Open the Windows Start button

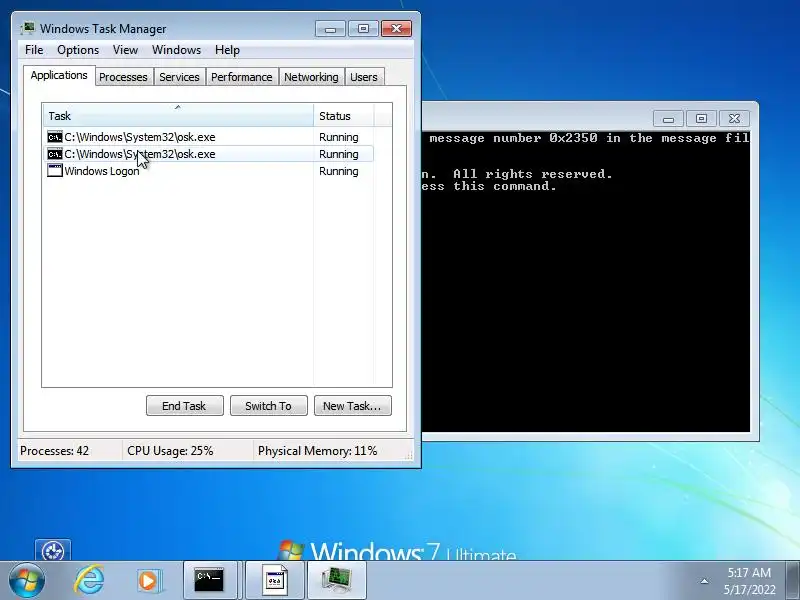(x=27, y=580)
